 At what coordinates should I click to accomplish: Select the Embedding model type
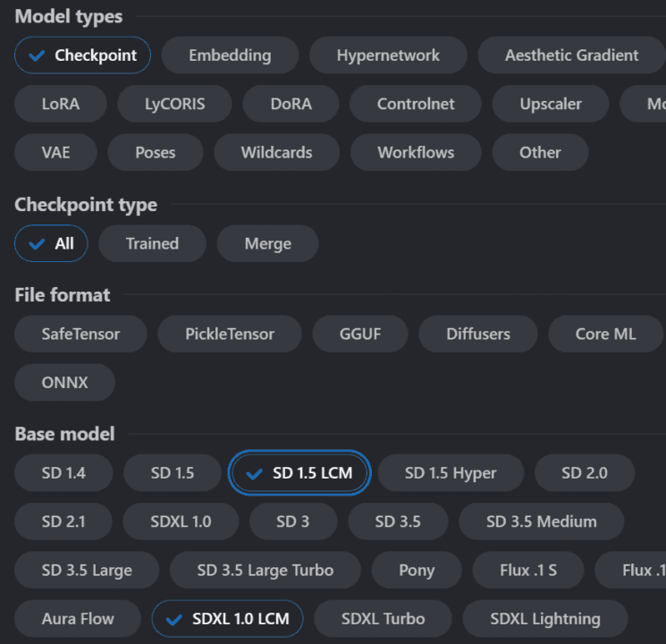[230, 55]
